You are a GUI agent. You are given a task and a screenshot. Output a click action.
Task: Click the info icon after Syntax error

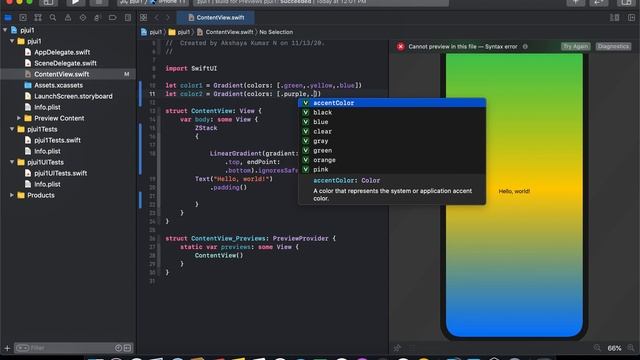(x=525, y=47)
